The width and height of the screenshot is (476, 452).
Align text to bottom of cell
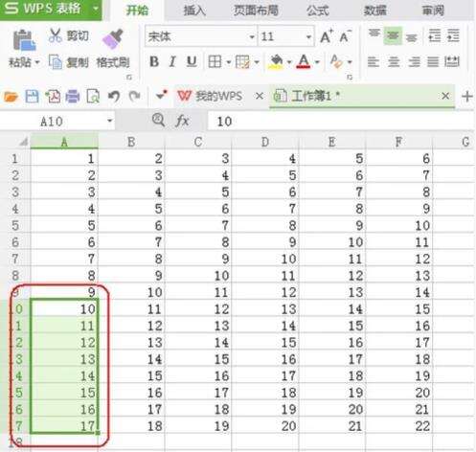pyautogui.click(x=412, y=37)
